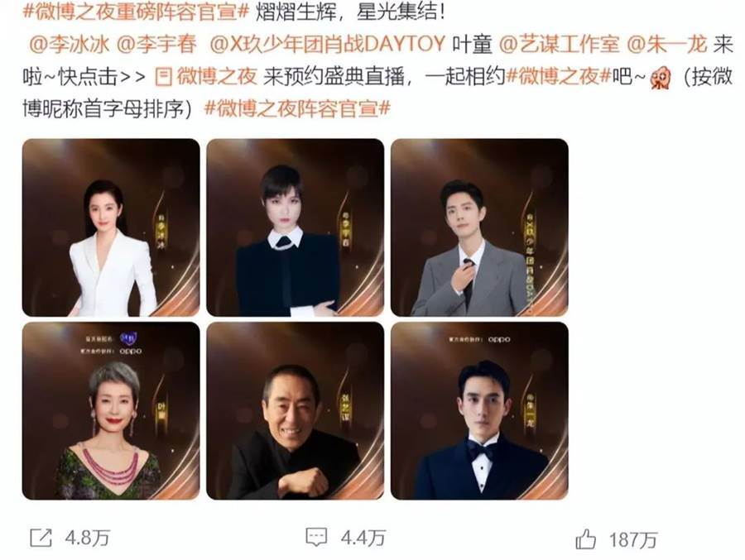View the gray-haired woman with red necklace photo
Image resolution: width=745 pixels, height=560 pixels.
[111, 411]
